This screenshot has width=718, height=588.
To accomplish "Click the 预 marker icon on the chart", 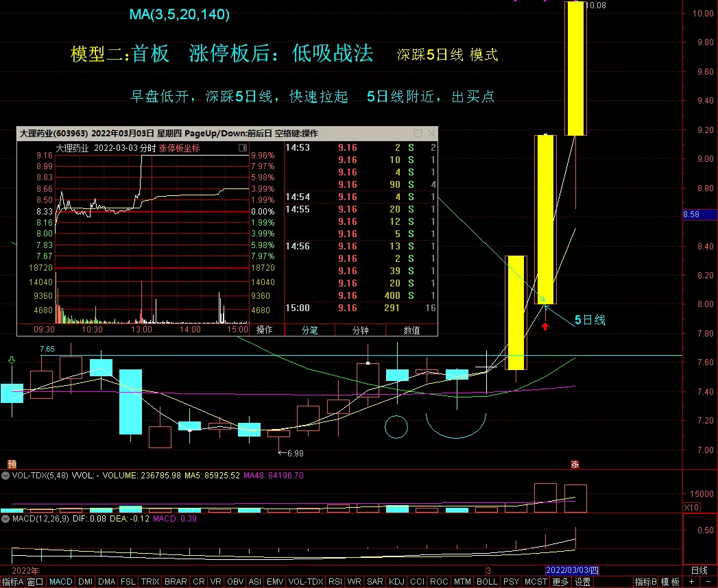I will click(x=12, y=464).
